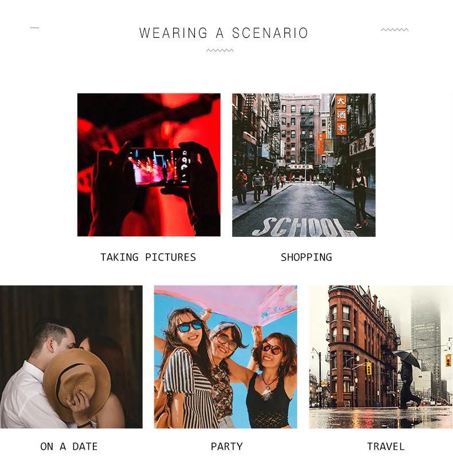
Task: Click the WEARING A SCENARIO heading
Action: coord(224,33)
